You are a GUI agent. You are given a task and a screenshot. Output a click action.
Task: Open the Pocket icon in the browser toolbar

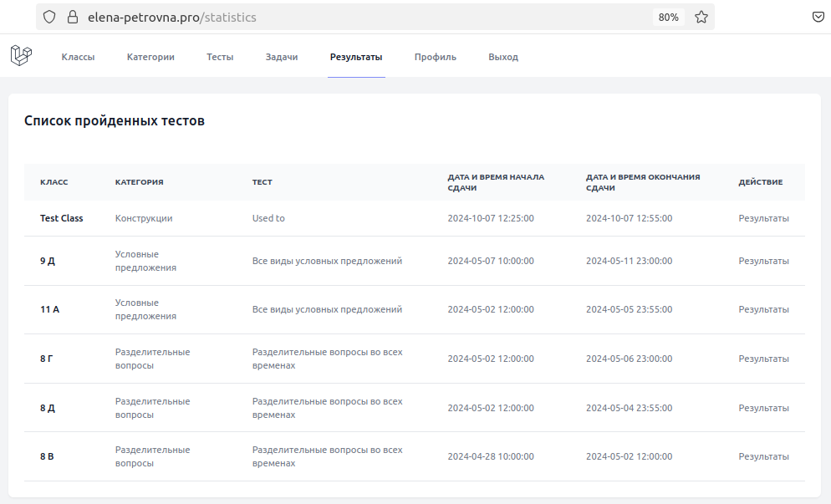click(818, 17)
